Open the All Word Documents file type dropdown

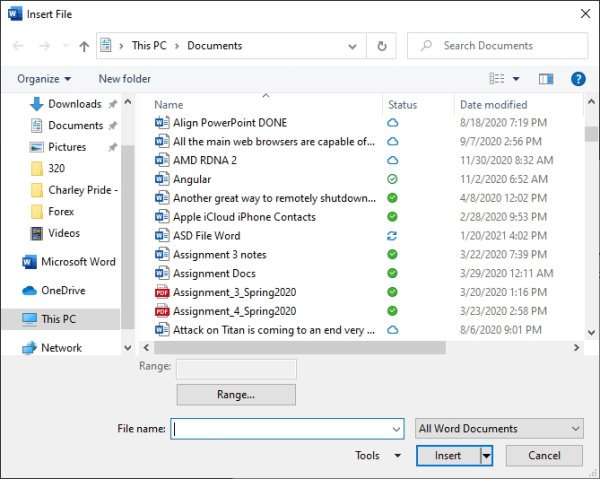[499, 428]
